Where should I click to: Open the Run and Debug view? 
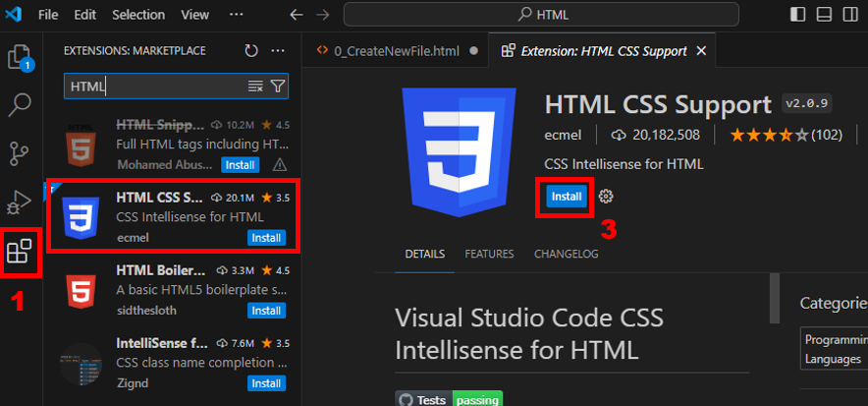pyautogui.click(x=21, y=202)
